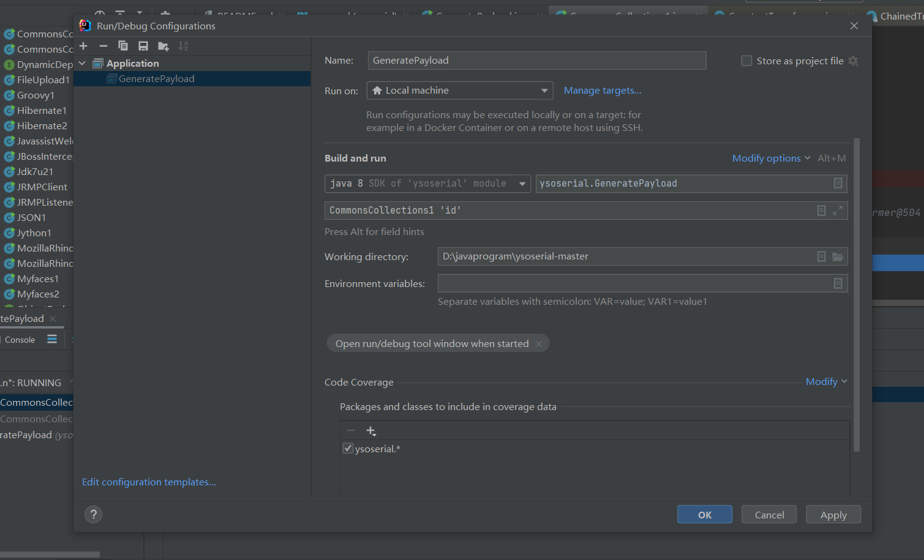The width and height of the screenshot is (924, 560).
Task: Open the Code Coverage Modify dropdown
Action: click(x=826, y=381)
